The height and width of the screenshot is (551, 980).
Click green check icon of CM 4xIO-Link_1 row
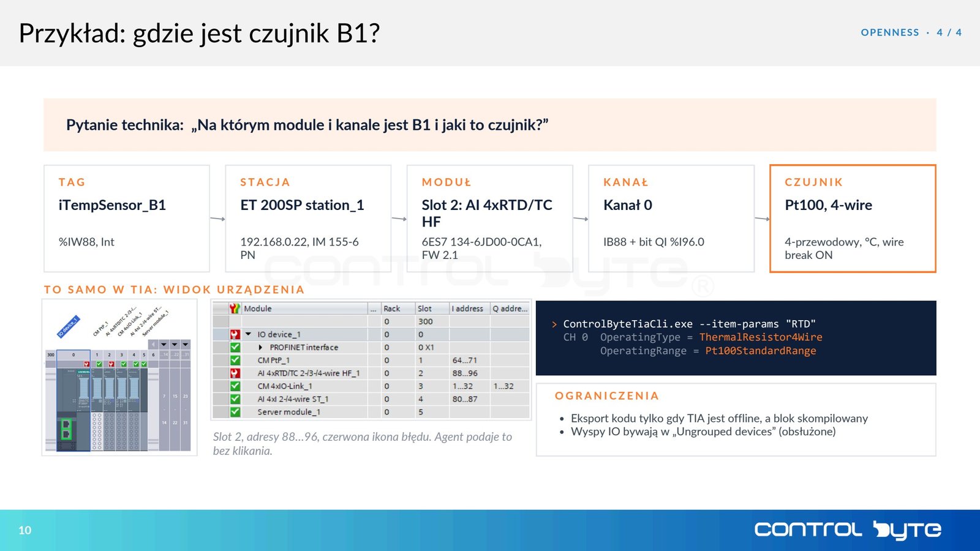tap(235, 386)
